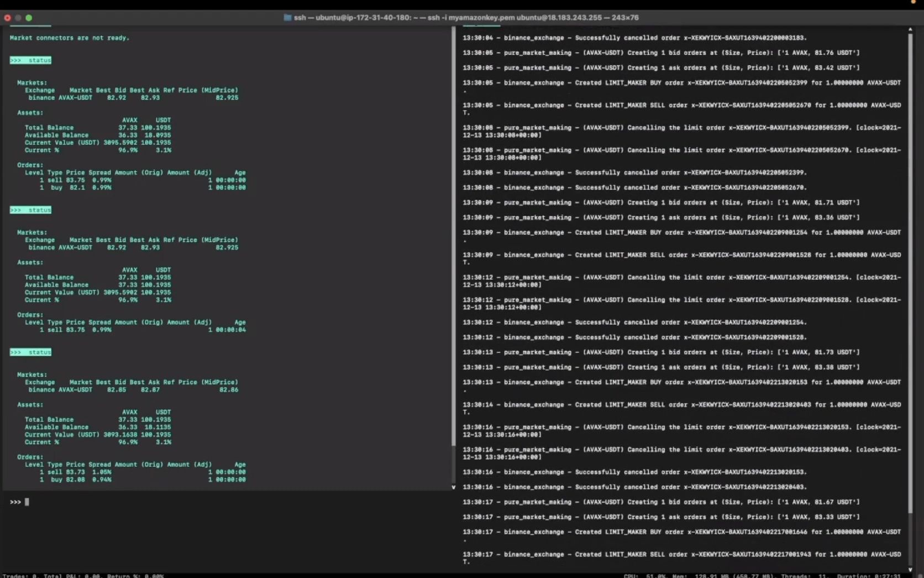Click cancelled order log ending SAXUT1639402205052670.
This screenshot has height=578, width=924.
[x=634, y=188]
